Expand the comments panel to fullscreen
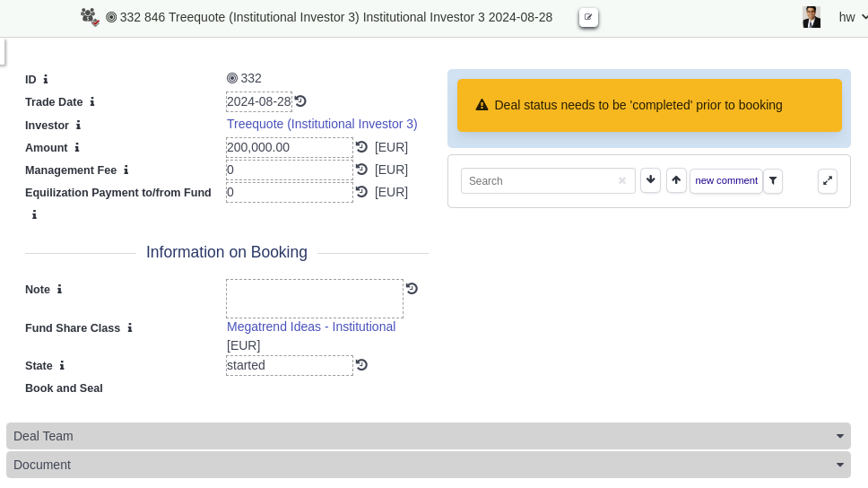The image size is (868, 488). [x=828, y=181]
